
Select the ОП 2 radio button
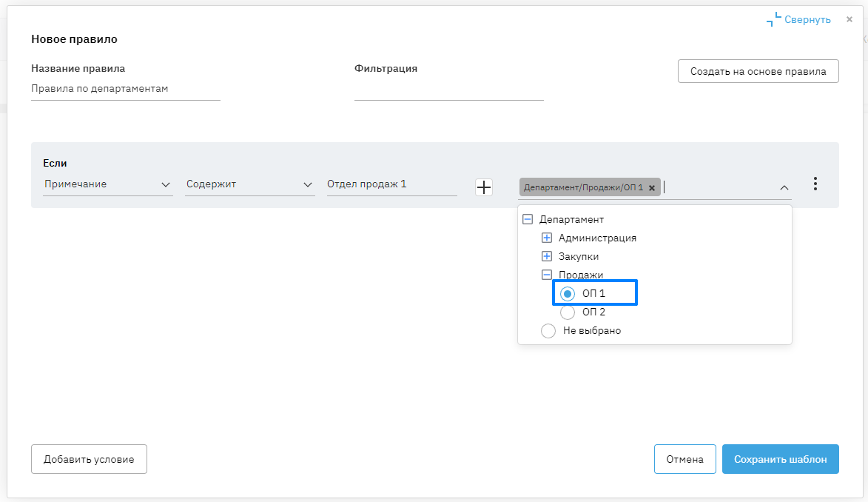(x=568, y=312)
